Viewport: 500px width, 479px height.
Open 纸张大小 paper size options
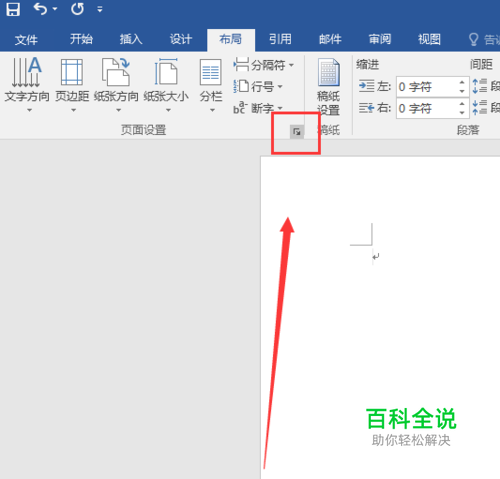(x=166, y=85)
